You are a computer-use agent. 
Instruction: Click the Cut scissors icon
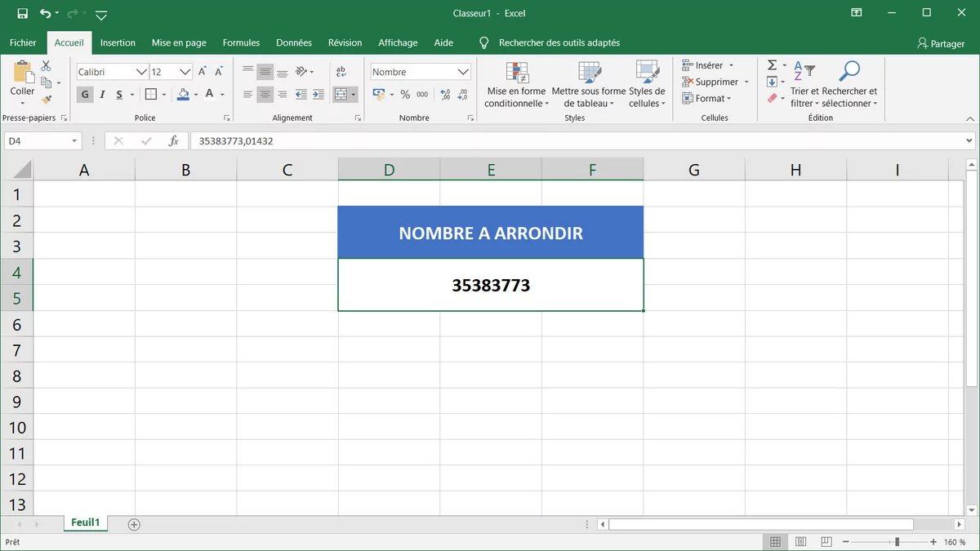46,66
